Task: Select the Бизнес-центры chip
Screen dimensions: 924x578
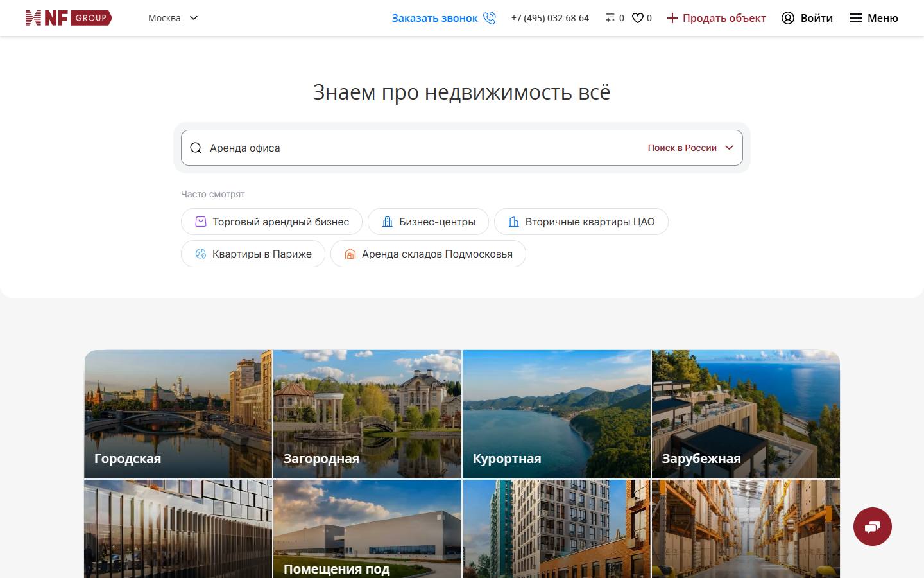Action: tap(428, 222)
